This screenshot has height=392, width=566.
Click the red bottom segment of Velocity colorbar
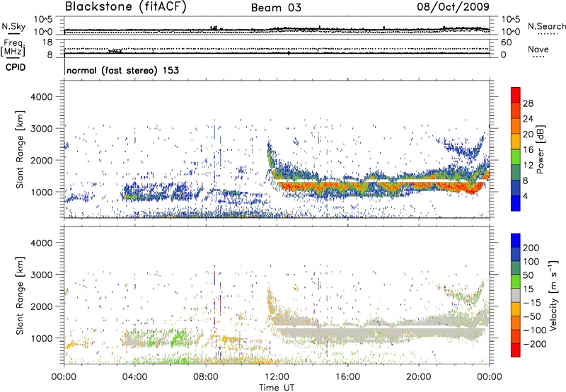point(516,350)
